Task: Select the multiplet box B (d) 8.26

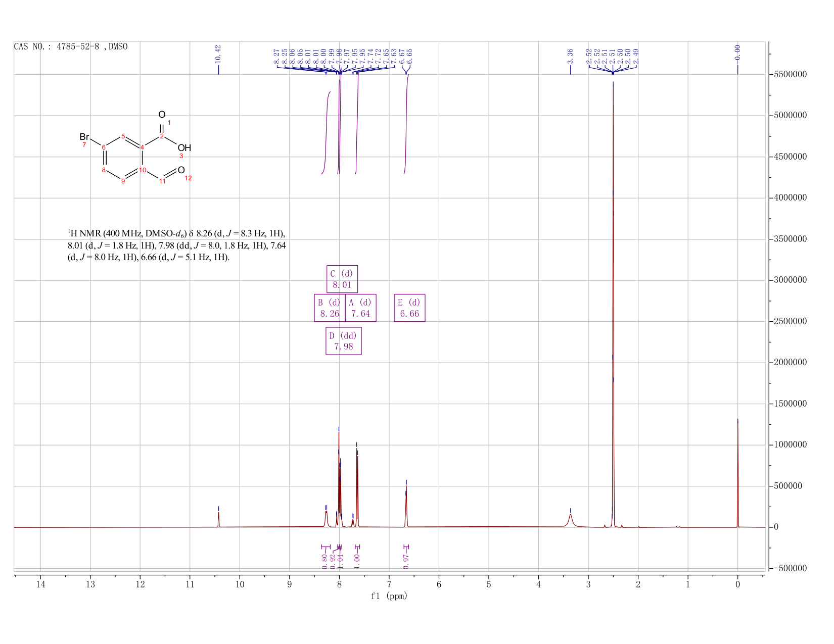Action: (x=330, y=308)
